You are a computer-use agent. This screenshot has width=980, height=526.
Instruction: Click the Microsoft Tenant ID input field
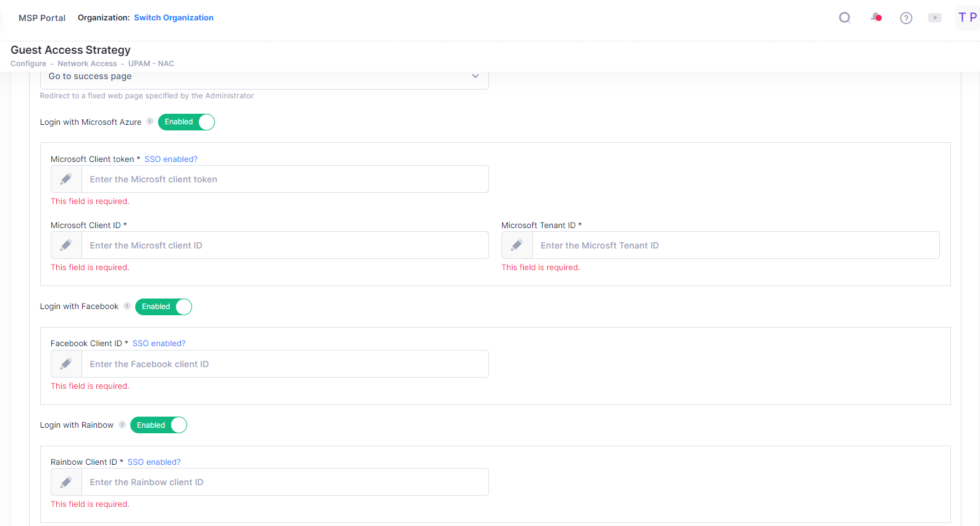pyautogui.click(x=735, y=245)
